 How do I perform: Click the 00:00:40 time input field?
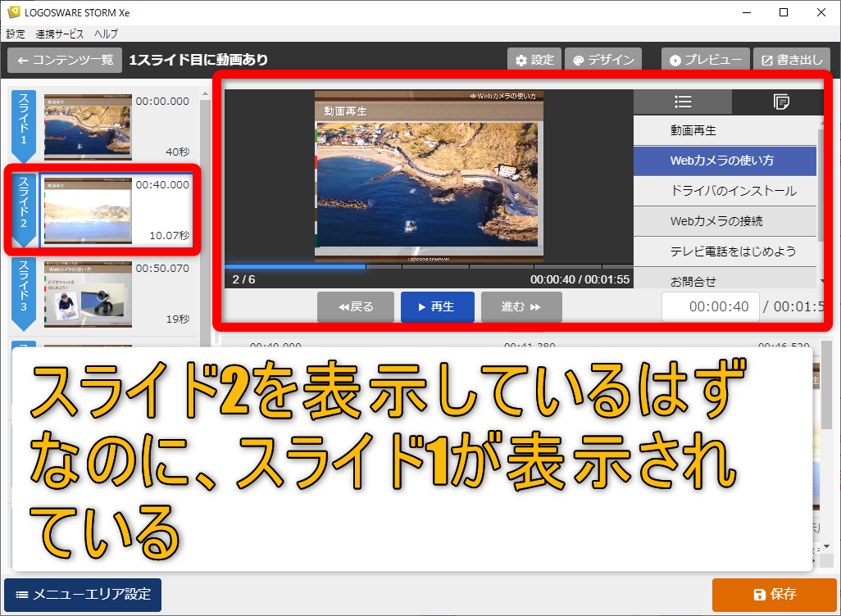point(710,307)
